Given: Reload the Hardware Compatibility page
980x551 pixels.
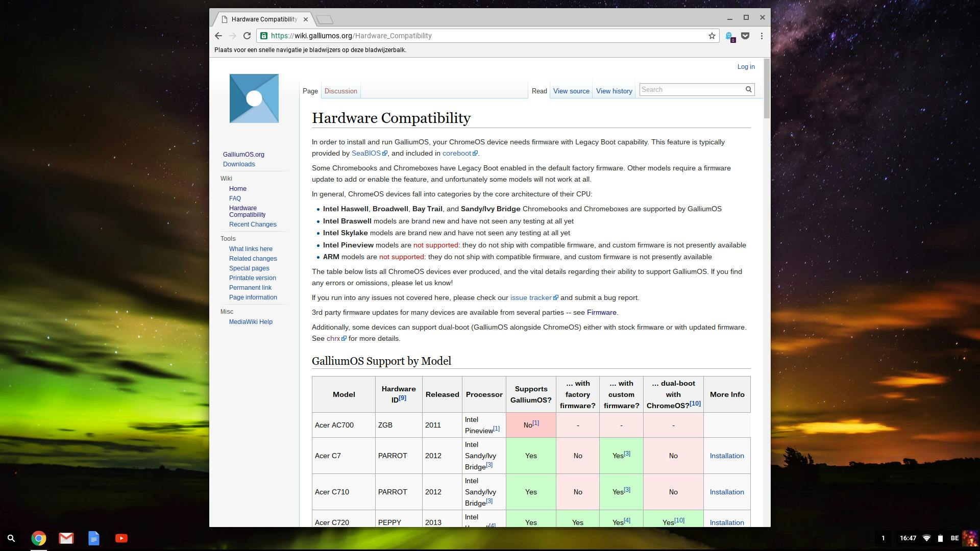Looking at the screenshot, I should point(247,36).
